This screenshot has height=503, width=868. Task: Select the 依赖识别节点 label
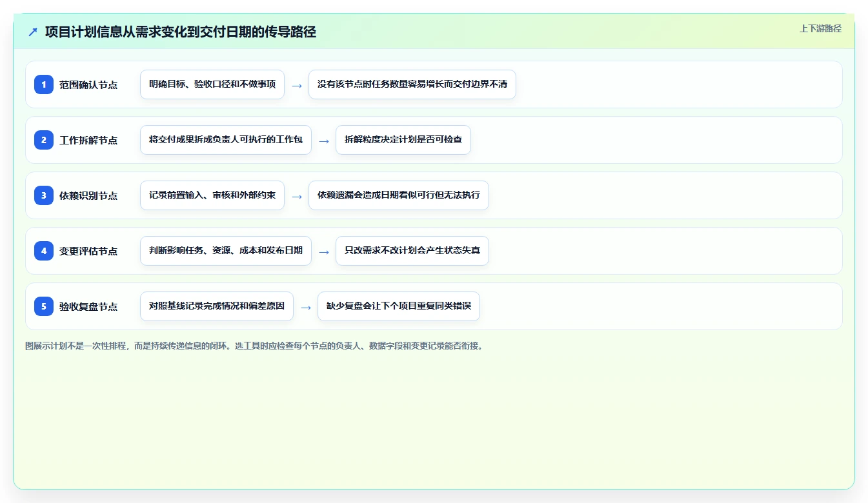[x=88, y=196]
